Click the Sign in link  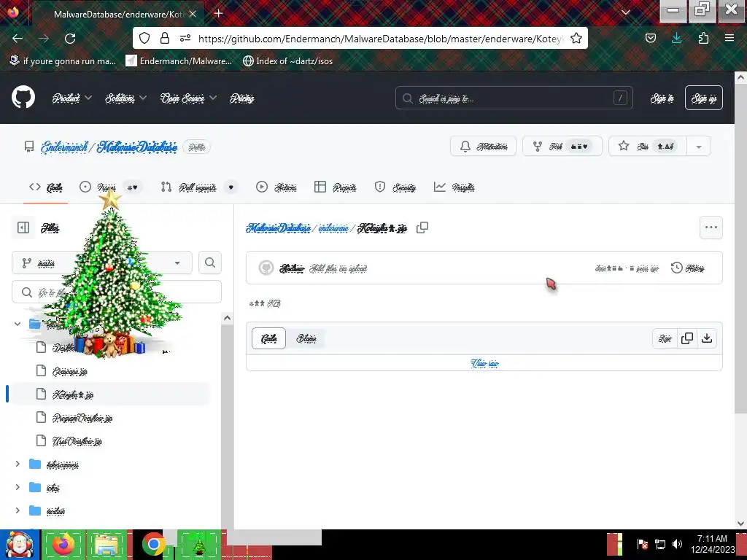662,98
